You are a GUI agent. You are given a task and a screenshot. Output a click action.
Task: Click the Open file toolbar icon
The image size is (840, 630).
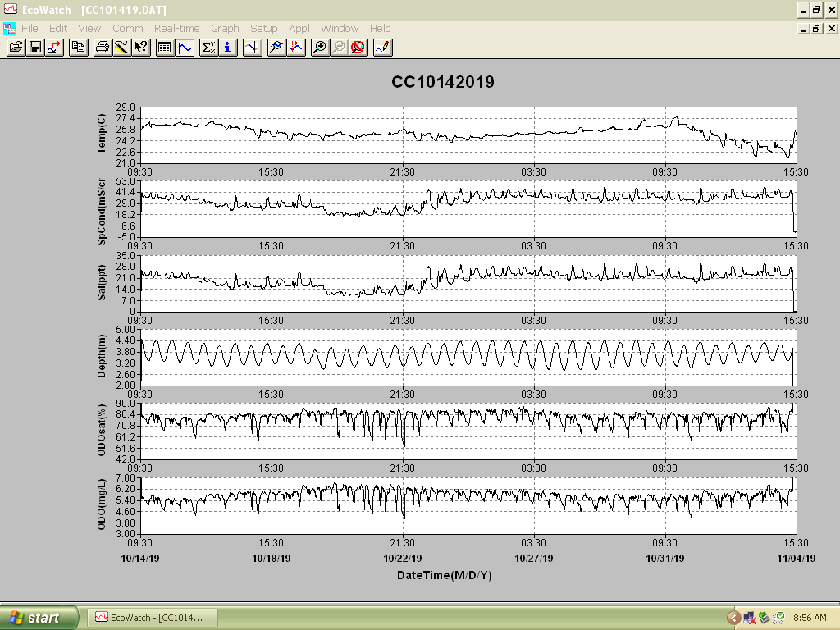[x=16, y=48]
